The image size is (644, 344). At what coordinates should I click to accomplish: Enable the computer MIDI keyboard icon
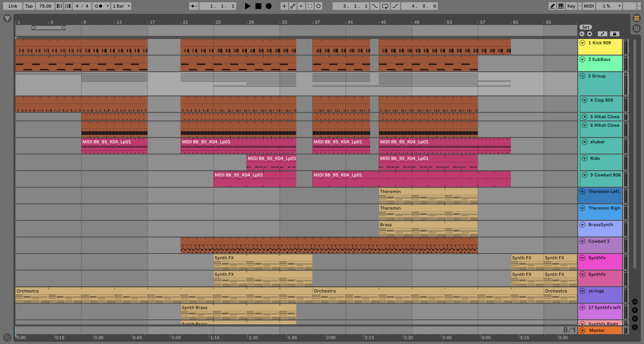(x=561, y=6)
